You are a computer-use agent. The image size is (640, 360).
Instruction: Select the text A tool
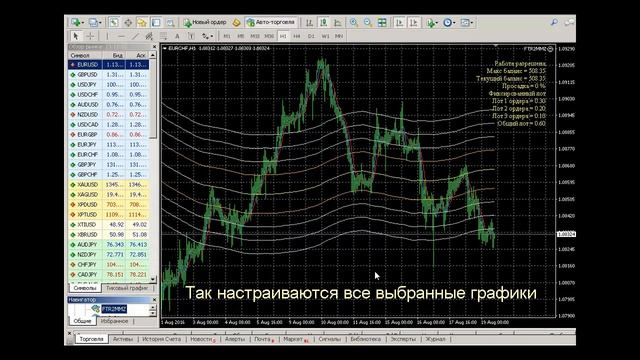[177, 36]
